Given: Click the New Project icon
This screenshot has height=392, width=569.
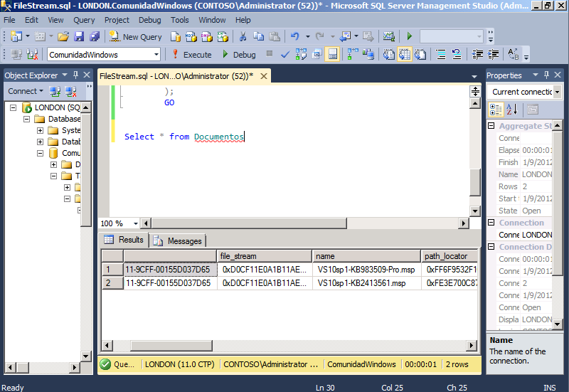Looking at the screenshot, I should (x=16, y=36).
